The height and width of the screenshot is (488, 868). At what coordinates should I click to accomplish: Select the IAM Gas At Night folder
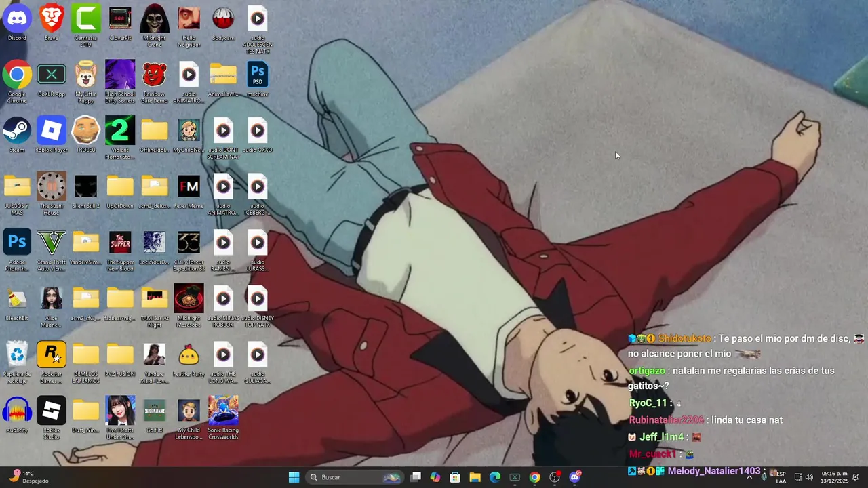click(x=155, y=306)
